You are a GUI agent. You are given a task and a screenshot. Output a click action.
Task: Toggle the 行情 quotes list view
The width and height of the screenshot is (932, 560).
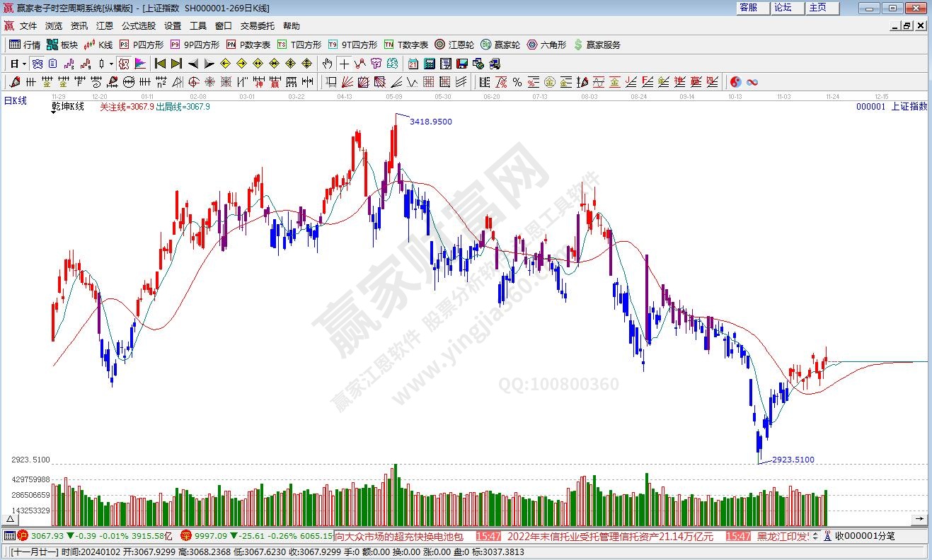tap(25, 45)
